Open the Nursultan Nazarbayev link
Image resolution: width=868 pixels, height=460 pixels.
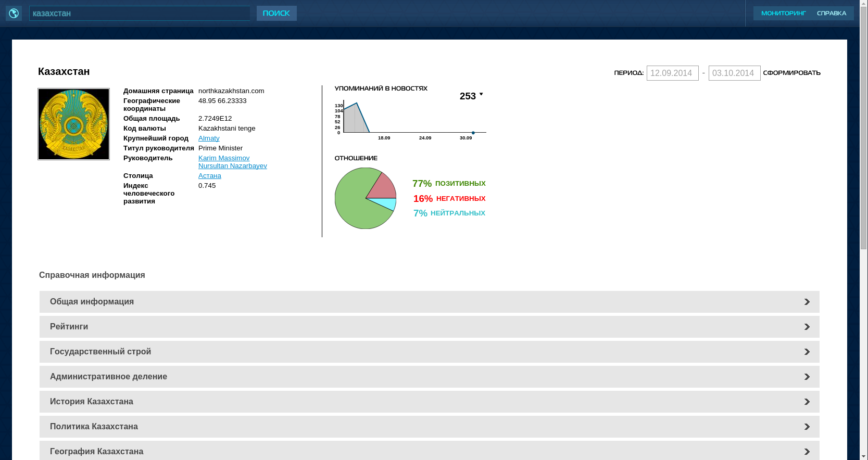coord(232,166)
